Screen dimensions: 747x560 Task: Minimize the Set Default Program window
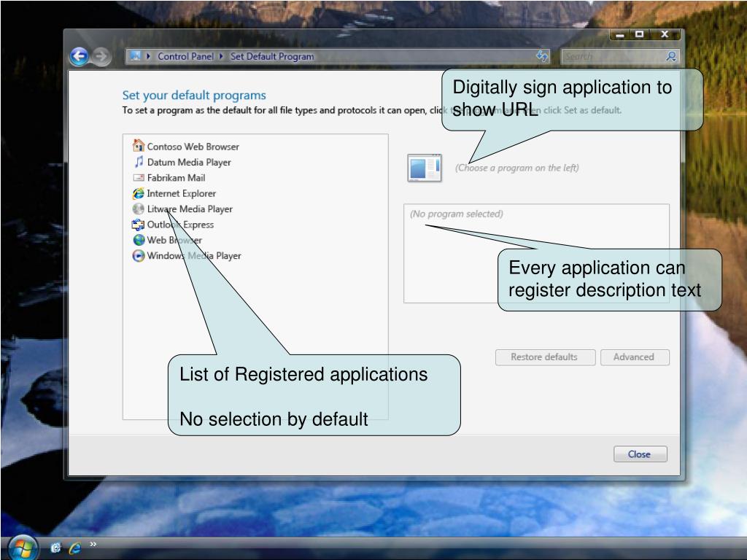click(620, 34)
